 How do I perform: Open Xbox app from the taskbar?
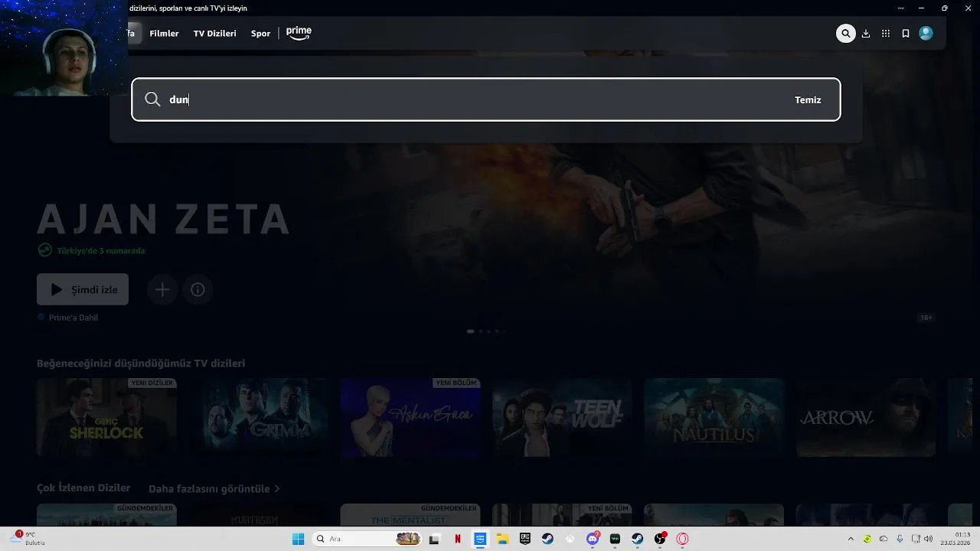570,539
